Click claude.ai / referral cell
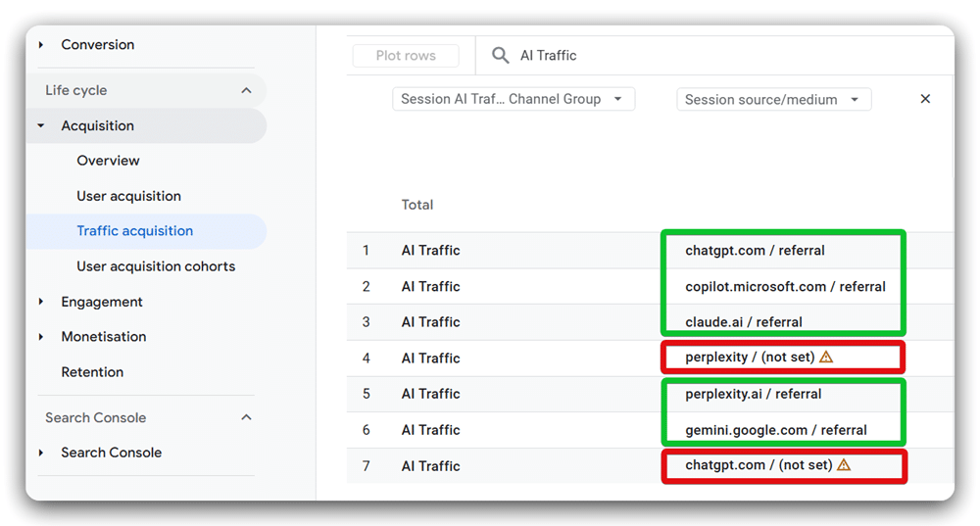This screenshot has width=980, height=526. tap(744, 322)
